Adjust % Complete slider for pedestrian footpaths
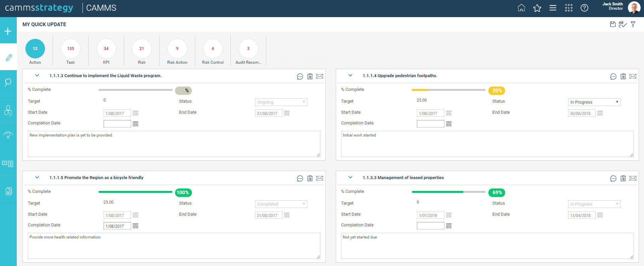This screenshot has height=266, width=644. [428, 90]
